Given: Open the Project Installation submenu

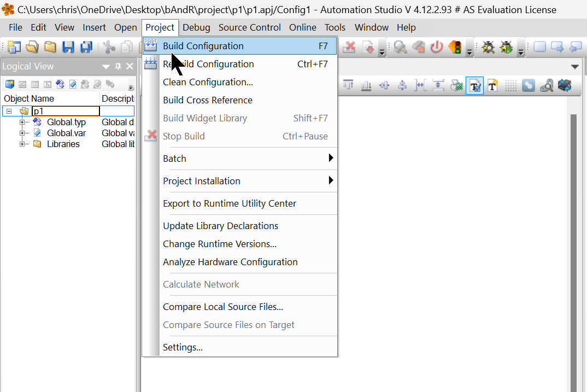Looking at the screenshot, I should [x=239, y=181].
